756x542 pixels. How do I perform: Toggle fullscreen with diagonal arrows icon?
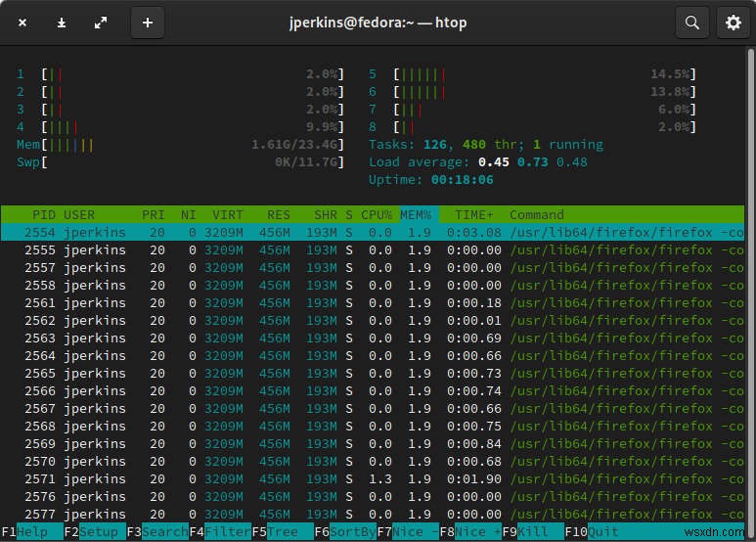coord(101,23)
